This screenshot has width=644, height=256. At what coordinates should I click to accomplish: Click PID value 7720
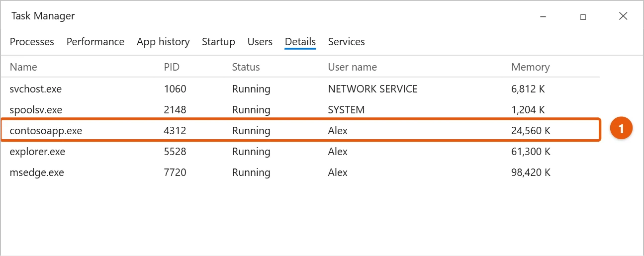pyautogui.click(x=175, y=172)
